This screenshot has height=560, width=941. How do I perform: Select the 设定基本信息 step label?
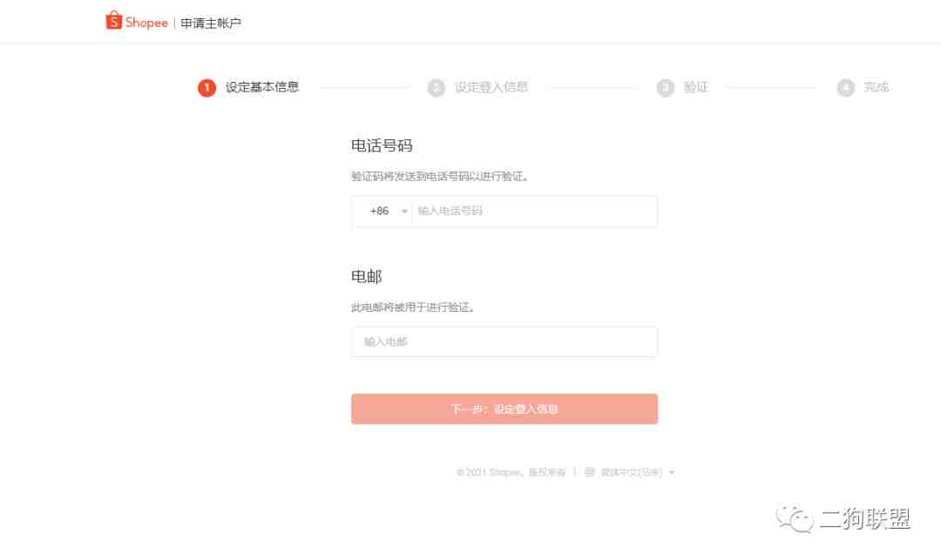pos(262,87)
